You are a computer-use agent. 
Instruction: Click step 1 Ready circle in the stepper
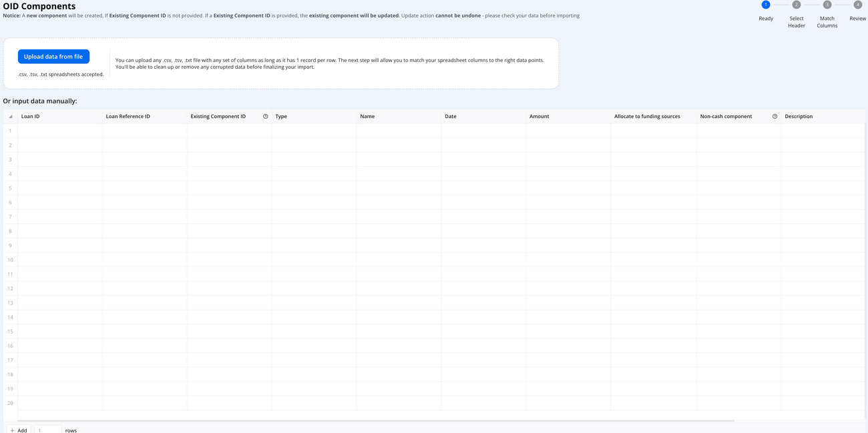(765, 4)
